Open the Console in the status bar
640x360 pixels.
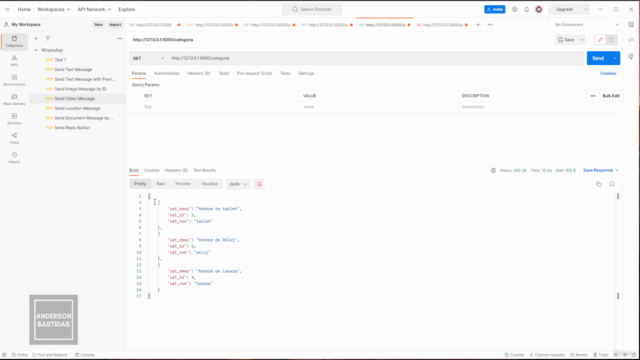coord(85,355)
